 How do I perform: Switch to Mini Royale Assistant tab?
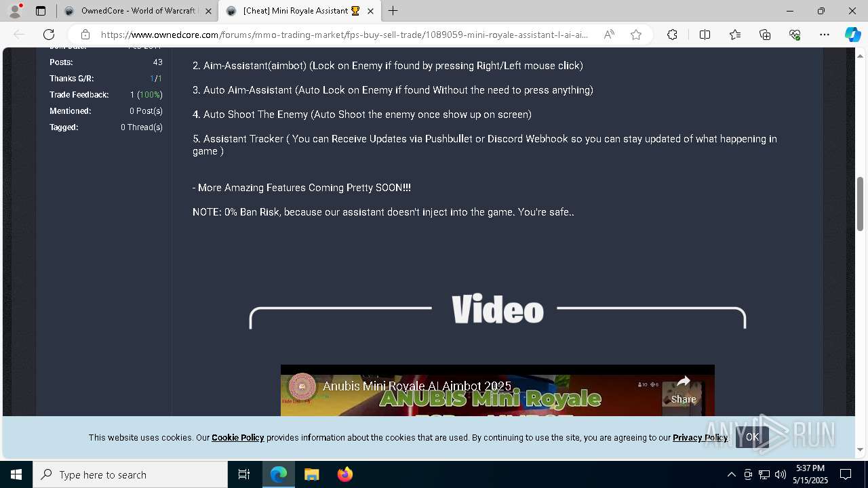point(301,11)
